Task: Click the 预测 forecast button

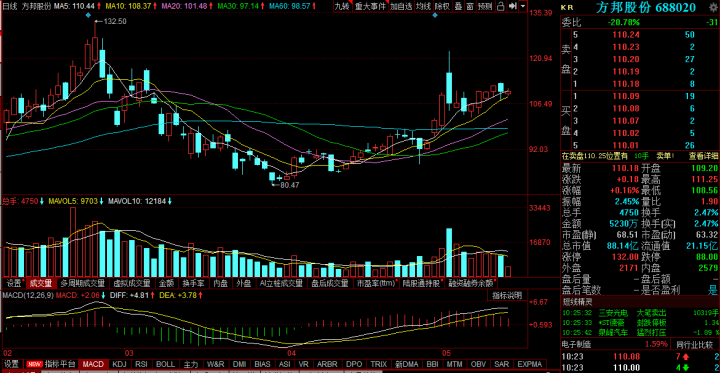Action: [485, 6]
